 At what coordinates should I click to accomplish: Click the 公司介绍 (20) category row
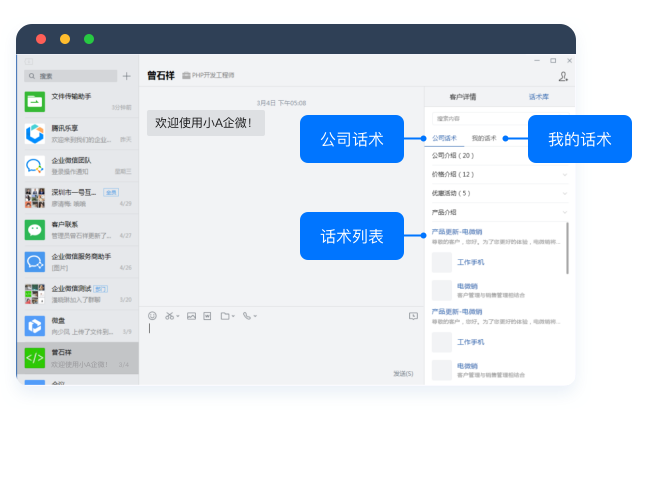click(x=500, y=156)
